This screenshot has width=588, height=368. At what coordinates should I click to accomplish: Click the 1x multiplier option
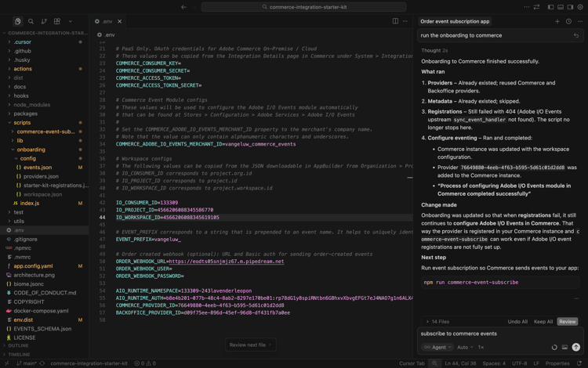coord(481,347)
